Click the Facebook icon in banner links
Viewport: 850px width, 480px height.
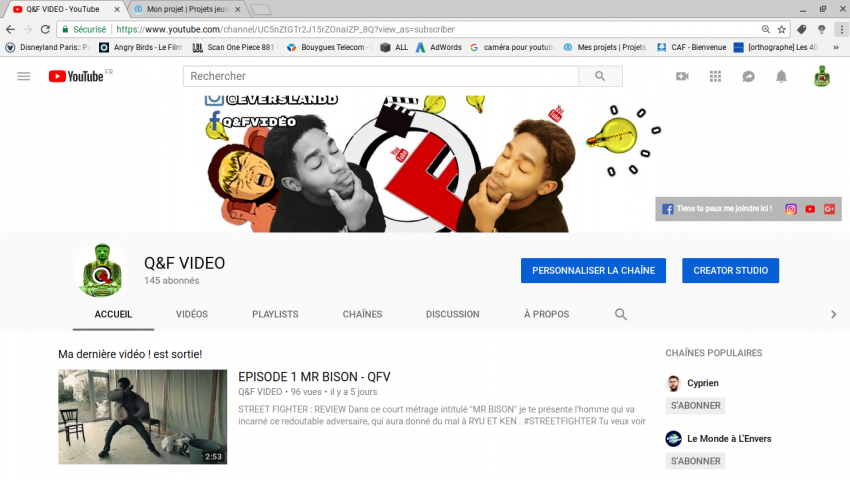point(668,209)
